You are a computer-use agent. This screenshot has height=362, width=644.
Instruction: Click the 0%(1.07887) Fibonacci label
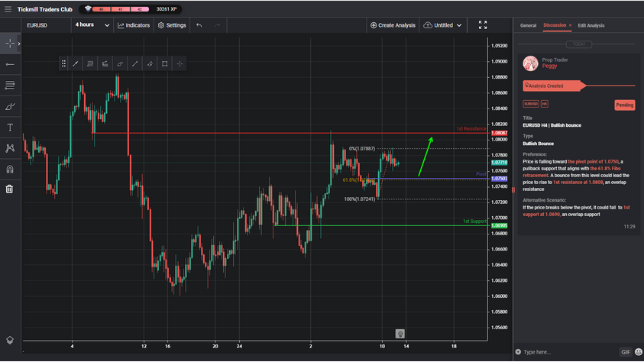click(x=362, y=149)
